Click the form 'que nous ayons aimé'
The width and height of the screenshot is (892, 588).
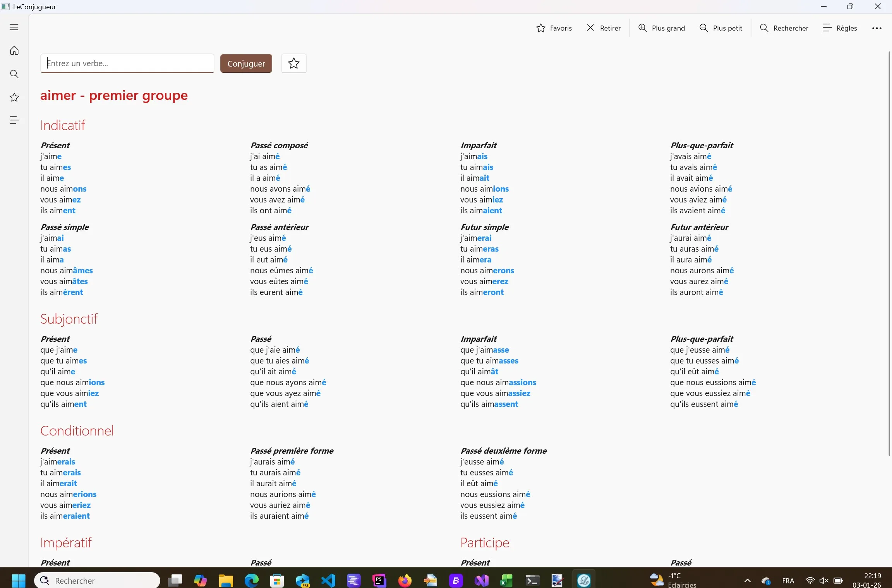288,382
